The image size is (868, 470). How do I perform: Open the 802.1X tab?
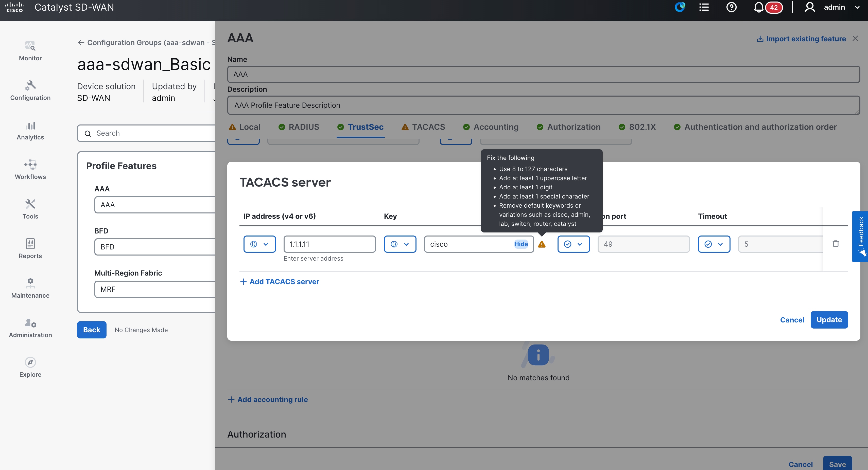[637, 127]
